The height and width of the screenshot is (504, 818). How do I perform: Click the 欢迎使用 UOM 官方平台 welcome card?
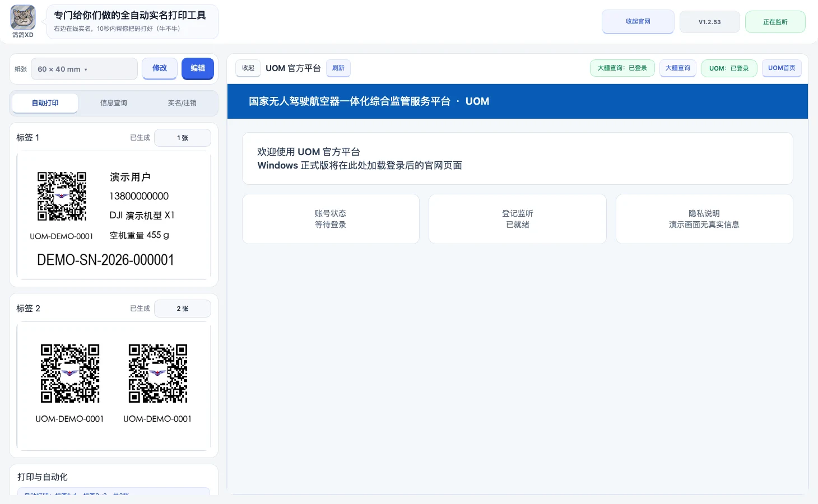click(x=518, y=158)
